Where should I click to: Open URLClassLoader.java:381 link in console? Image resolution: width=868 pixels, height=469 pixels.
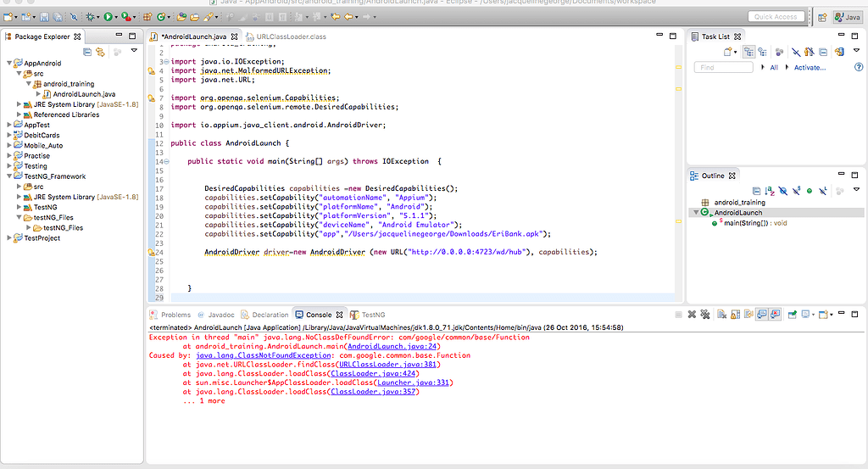click(387, 365)
